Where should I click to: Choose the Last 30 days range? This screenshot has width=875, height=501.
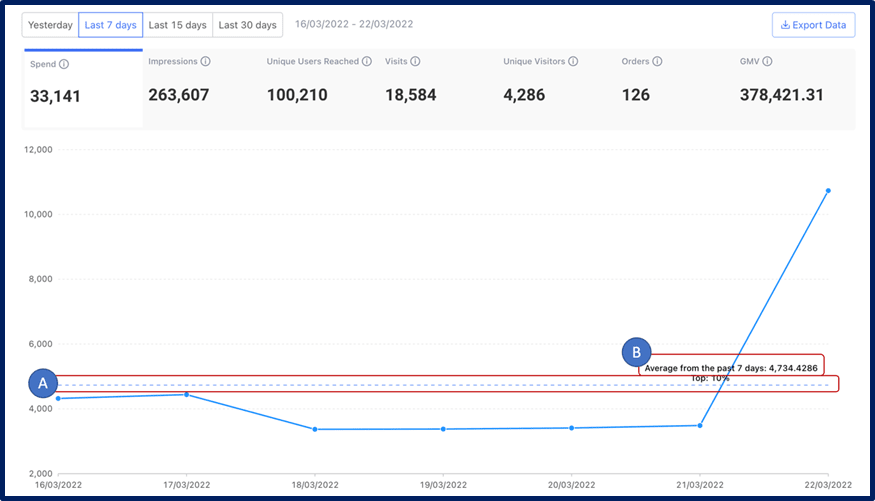[x=248, y=25]
